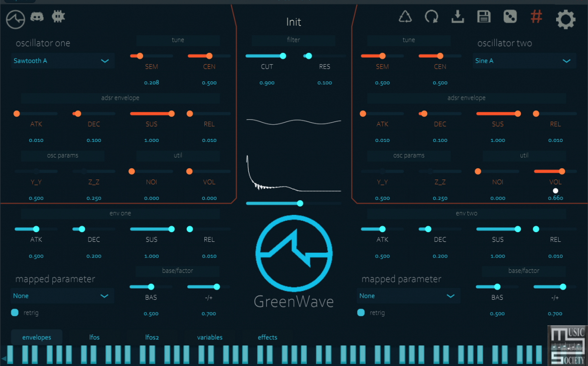This screenshot has width=588, height=366.
Task: Set oscillator one NOI noise slider
Action: [151, 171]
